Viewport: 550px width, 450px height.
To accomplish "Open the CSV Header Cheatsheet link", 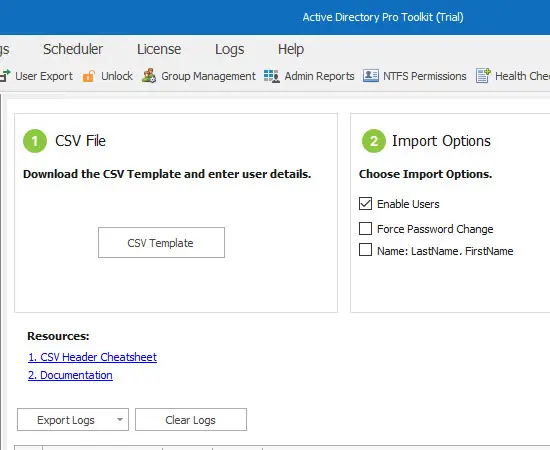I will pos(92,357).
